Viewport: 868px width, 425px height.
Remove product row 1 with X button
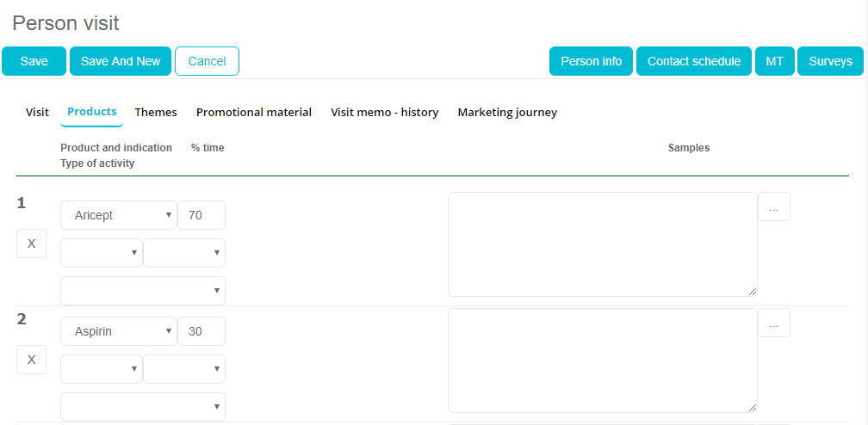pyautogui.click(x=31, y=243)
